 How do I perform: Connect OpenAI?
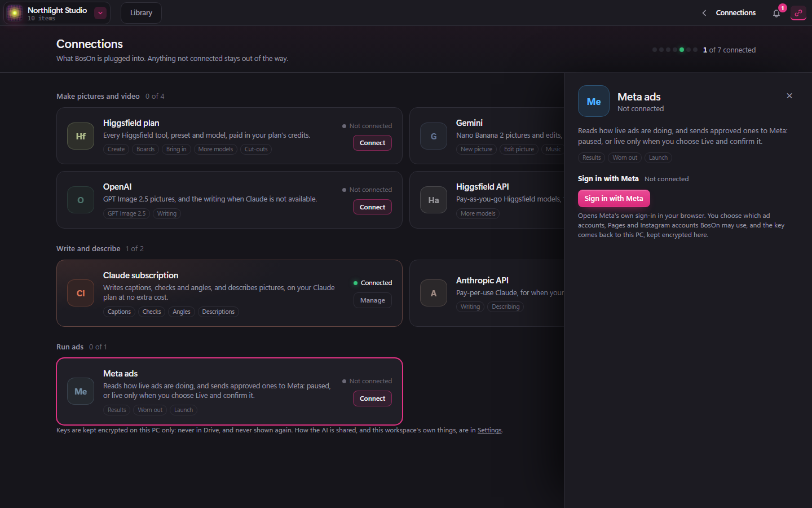pos(372,207)
